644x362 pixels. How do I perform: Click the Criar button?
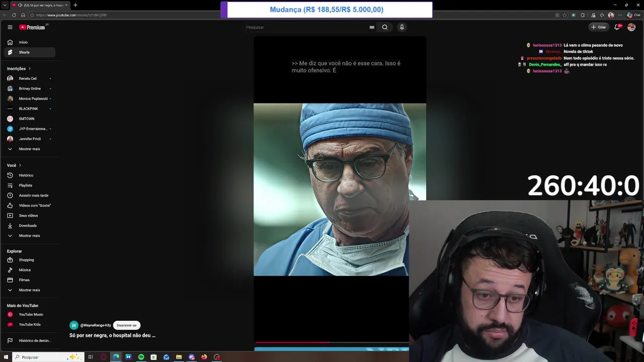599,27
